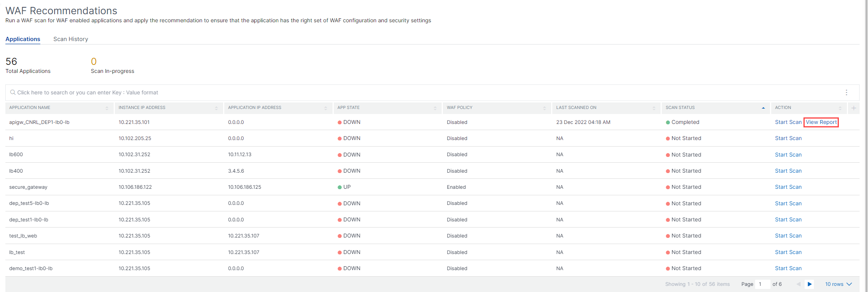Screen dimensions: 868x292
Task: Start Scan for lb400
Action: click(788, 171)
